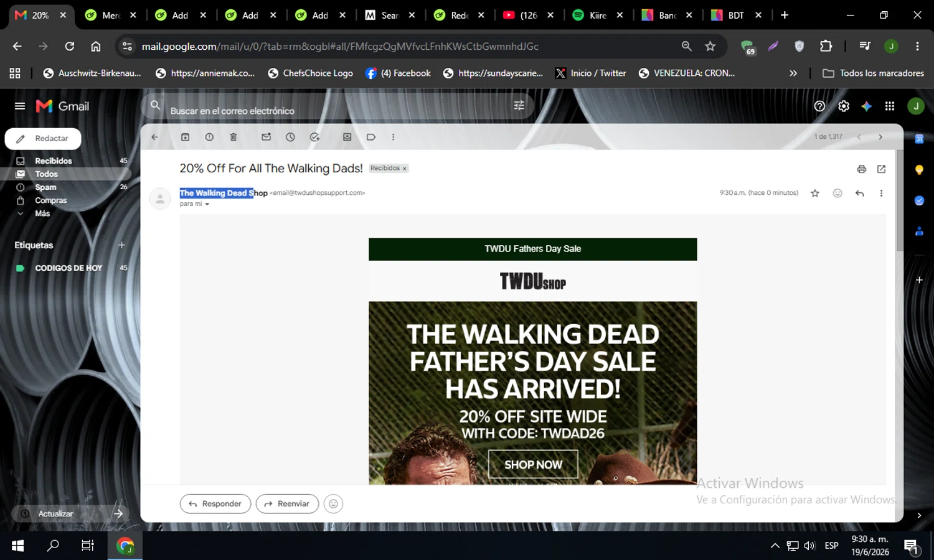Click the emoji reaction button beside Reenviar
The height and width of the screenshot is (560, 934).
coord(333,504)
